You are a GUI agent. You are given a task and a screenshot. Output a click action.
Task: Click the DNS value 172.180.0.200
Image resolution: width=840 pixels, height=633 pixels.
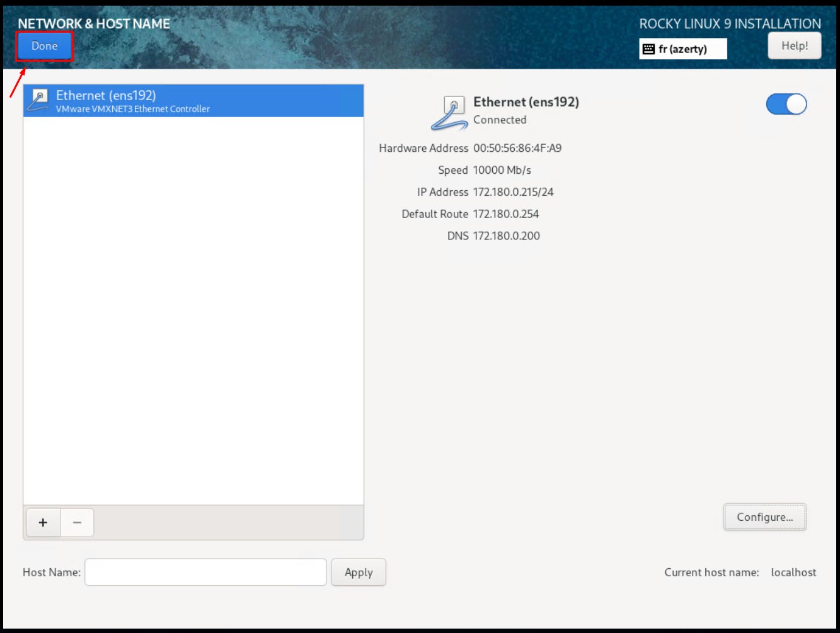(x=507, y=236)
